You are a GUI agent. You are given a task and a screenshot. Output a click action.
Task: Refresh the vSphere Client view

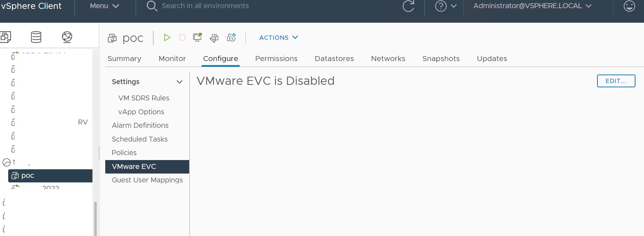click(408, 6)
